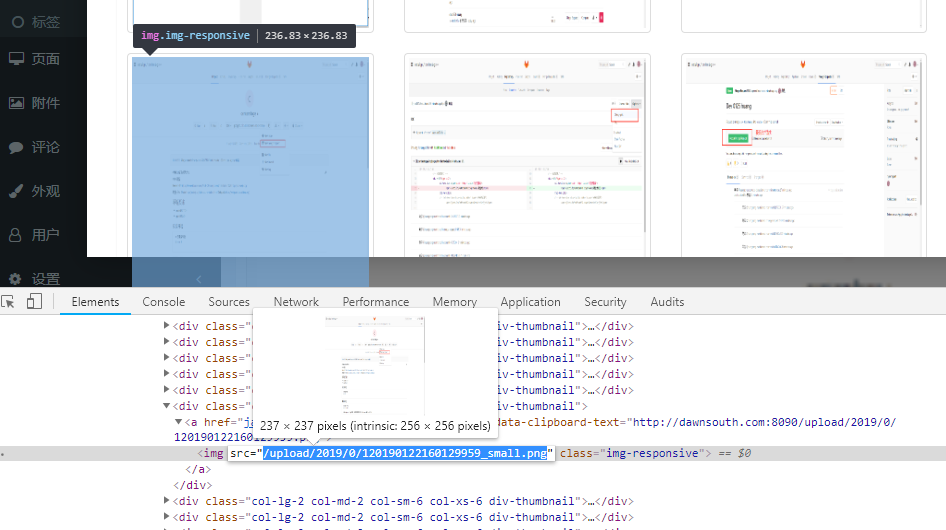Open the right merge-request attachment thumbnail

click(804, 157)
